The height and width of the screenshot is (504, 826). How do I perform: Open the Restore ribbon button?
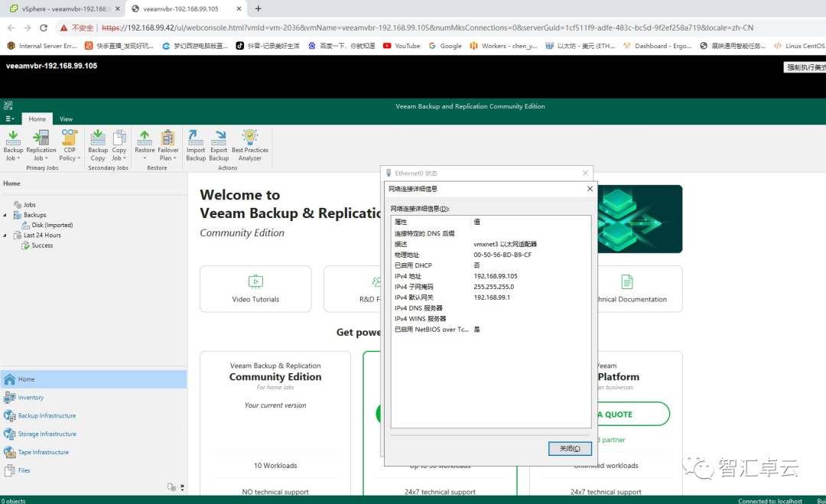tap(145, 145)
